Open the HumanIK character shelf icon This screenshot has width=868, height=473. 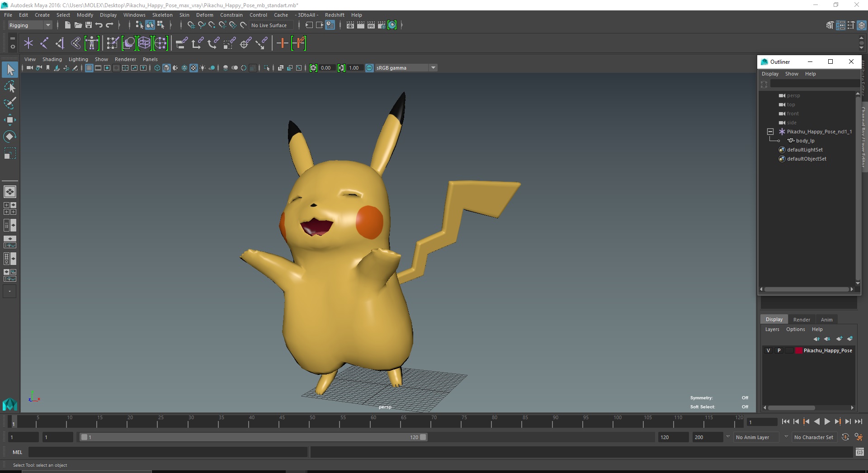(92, 43)
